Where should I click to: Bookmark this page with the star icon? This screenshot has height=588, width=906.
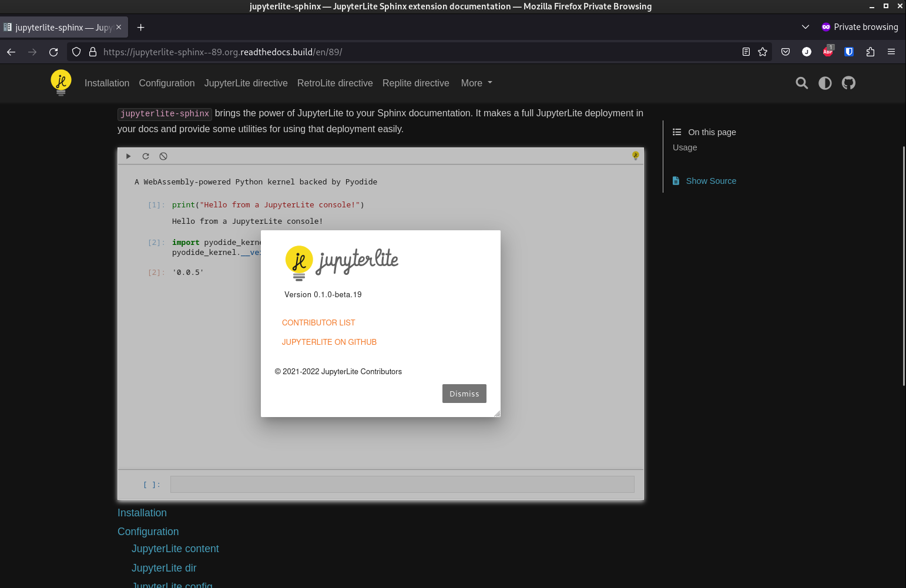[x=763, y=52]
